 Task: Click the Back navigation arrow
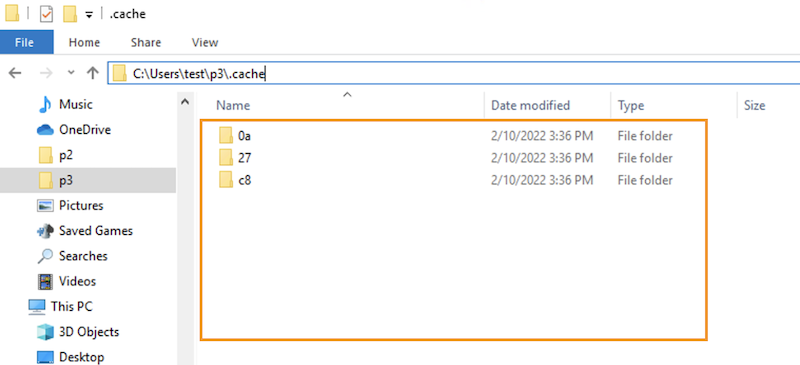pos(15,73)
